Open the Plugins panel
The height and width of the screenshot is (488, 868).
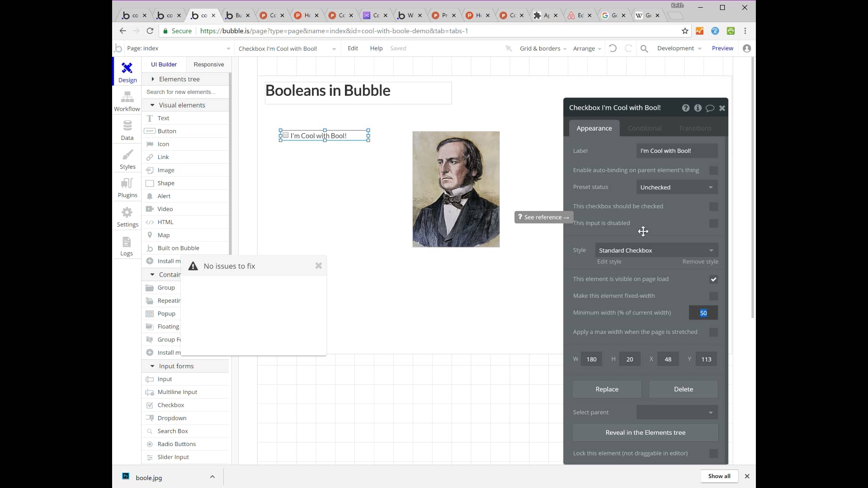[x=127, y=188]
